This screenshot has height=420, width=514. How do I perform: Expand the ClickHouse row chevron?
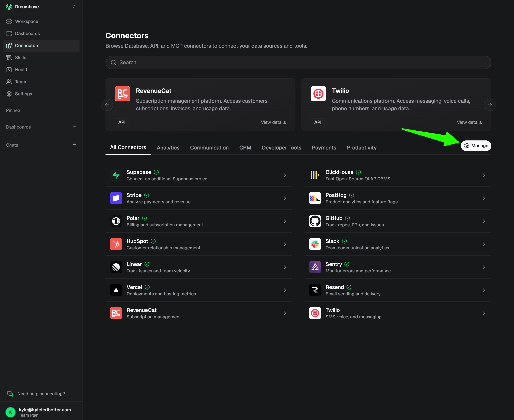point(484,175)
